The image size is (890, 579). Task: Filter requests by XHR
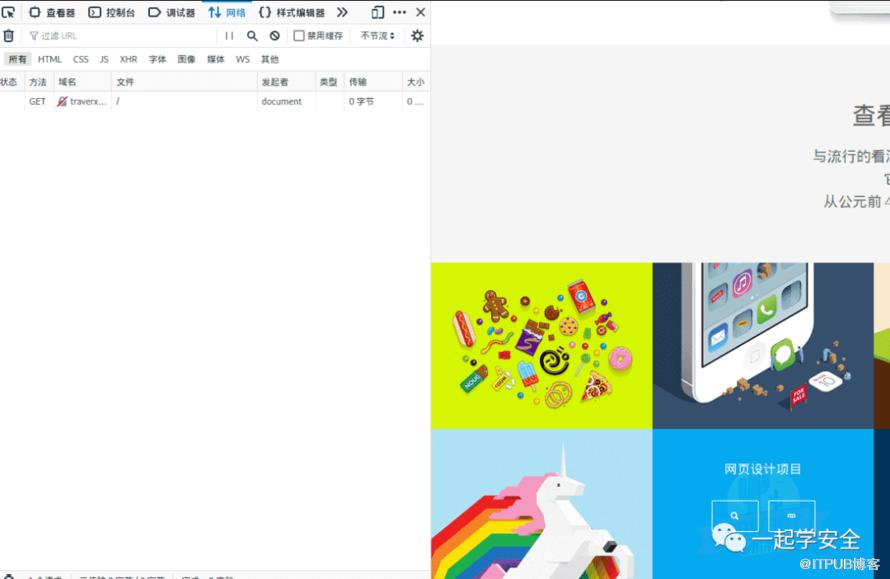128,59
